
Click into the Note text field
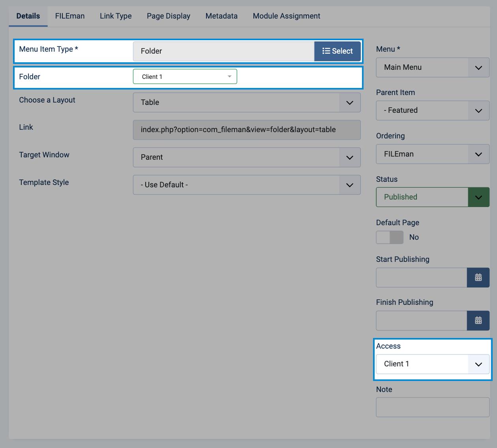coord(432,407)
